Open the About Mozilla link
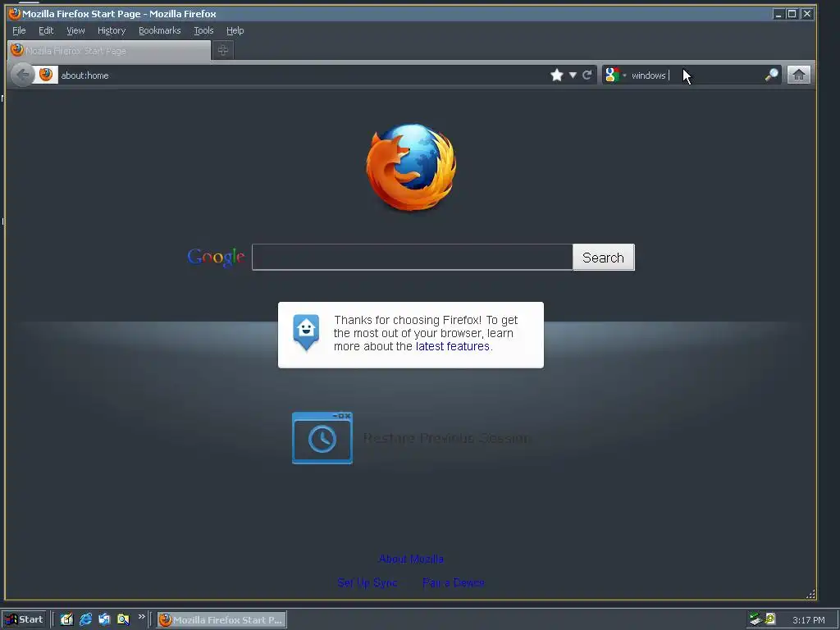Image resolution: width=840 pixels, height=630 pixels. coord(411,559)
